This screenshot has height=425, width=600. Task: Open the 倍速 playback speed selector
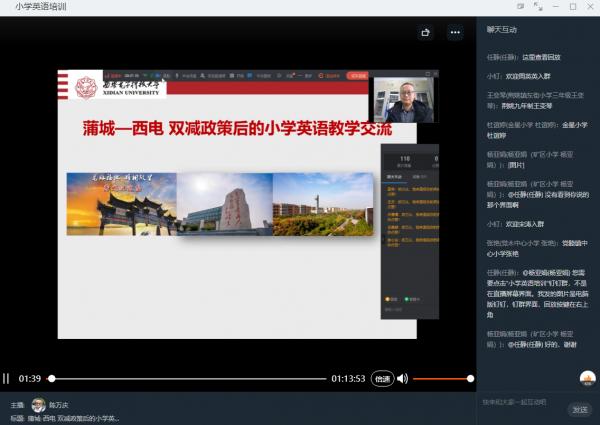(x=382, y=379)
